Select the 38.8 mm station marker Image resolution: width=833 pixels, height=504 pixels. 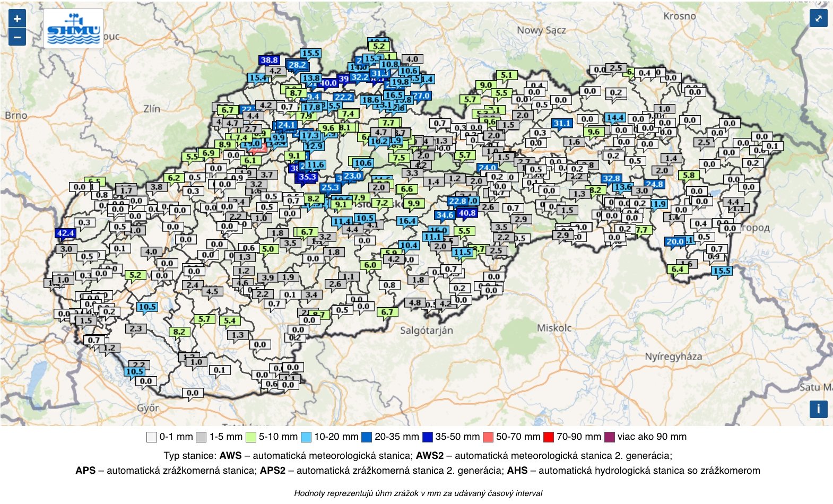pos(270,60)
